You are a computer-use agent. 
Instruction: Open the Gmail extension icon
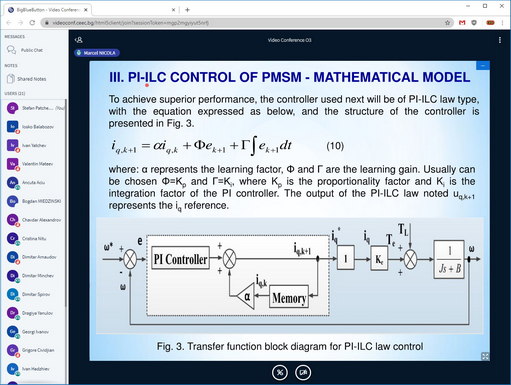click(x=462, y=23)
